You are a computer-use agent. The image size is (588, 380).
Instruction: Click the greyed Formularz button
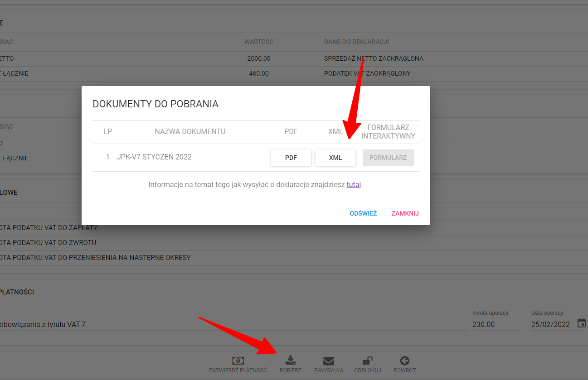point(389,158)
